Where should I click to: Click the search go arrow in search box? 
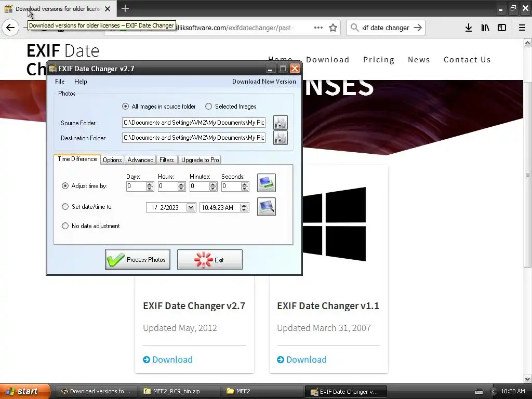418,28
